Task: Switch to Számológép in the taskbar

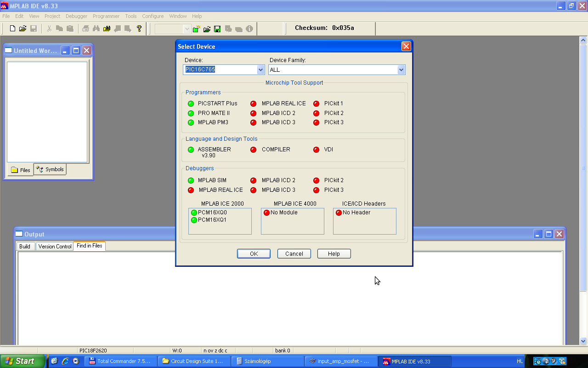Action: pyautogui.click(x=268, y=361)
